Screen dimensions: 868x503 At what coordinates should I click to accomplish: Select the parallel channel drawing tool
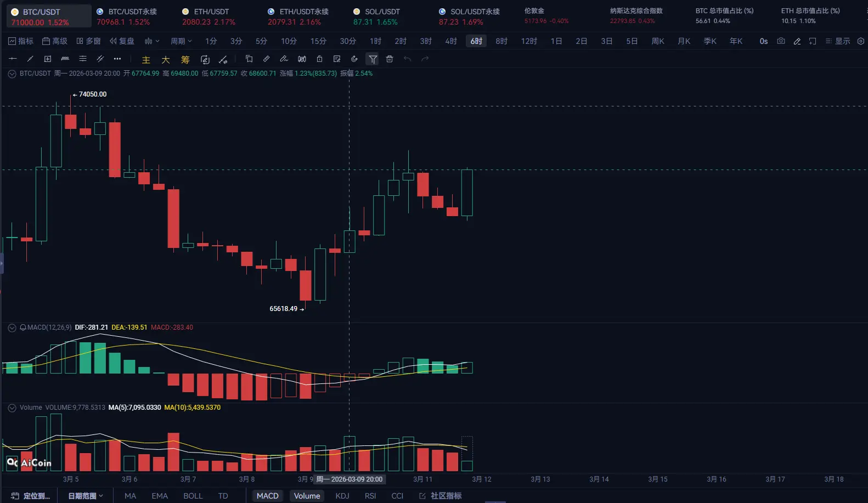point(100,59)
